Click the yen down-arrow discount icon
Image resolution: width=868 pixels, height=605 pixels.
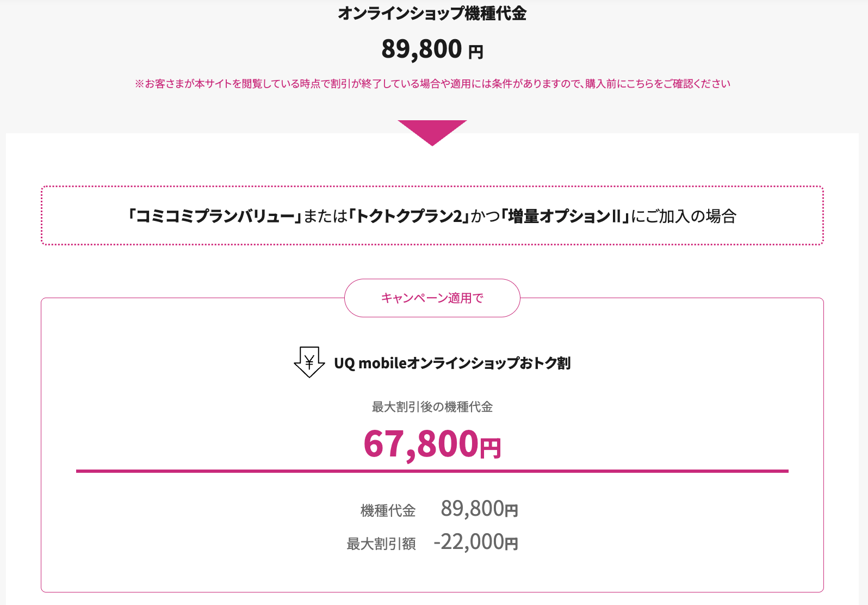click(309, 362)
